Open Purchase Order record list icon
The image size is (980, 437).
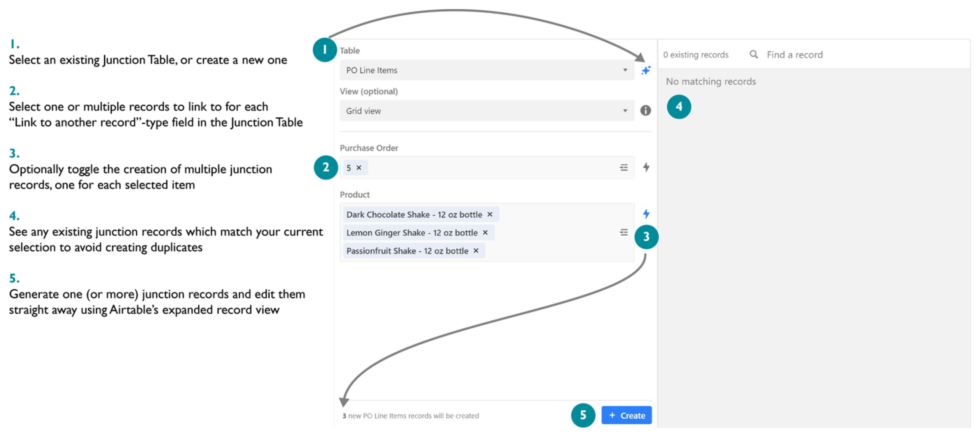point(624,167)
